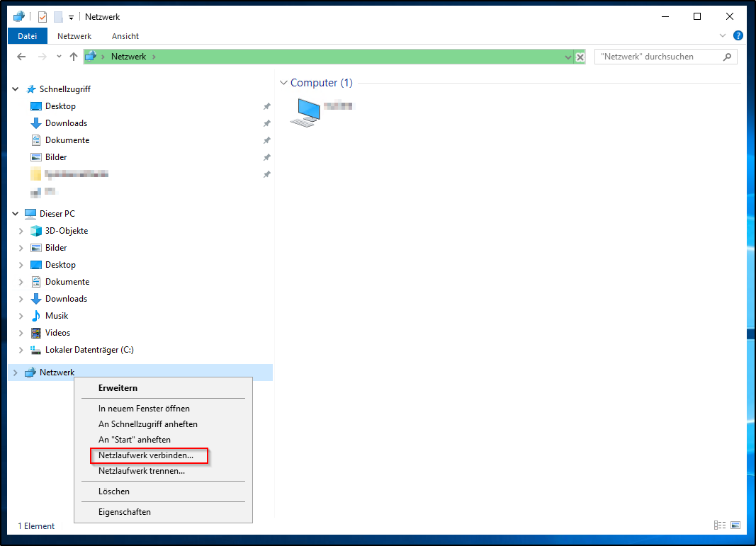Collapse the Schnellzugriff tree node
756x546 pixels.
pyautogui.click(x=15, y=89)
